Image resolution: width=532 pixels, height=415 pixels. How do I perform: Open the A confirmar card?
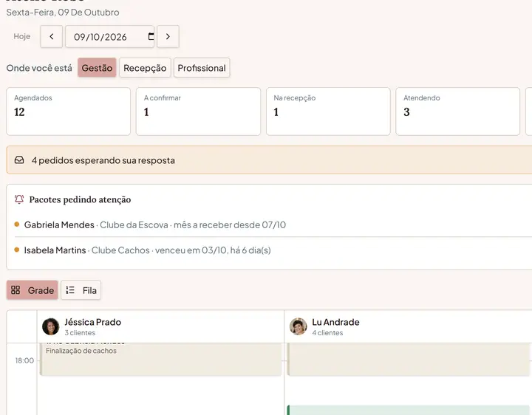click(198, 112)
